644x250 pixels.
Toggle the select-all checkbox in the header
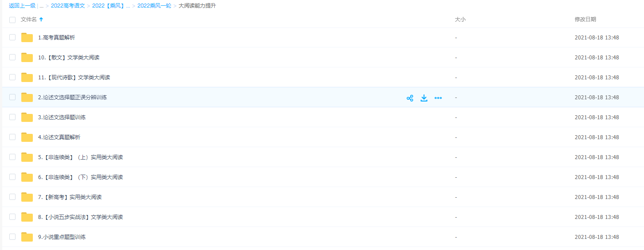12,20
